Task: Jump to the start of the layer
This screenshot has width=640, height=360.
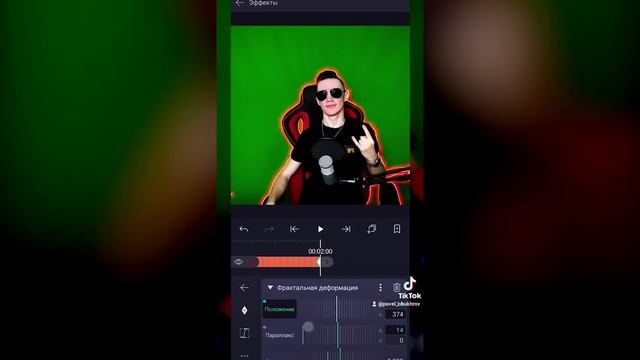Action: 294,229
